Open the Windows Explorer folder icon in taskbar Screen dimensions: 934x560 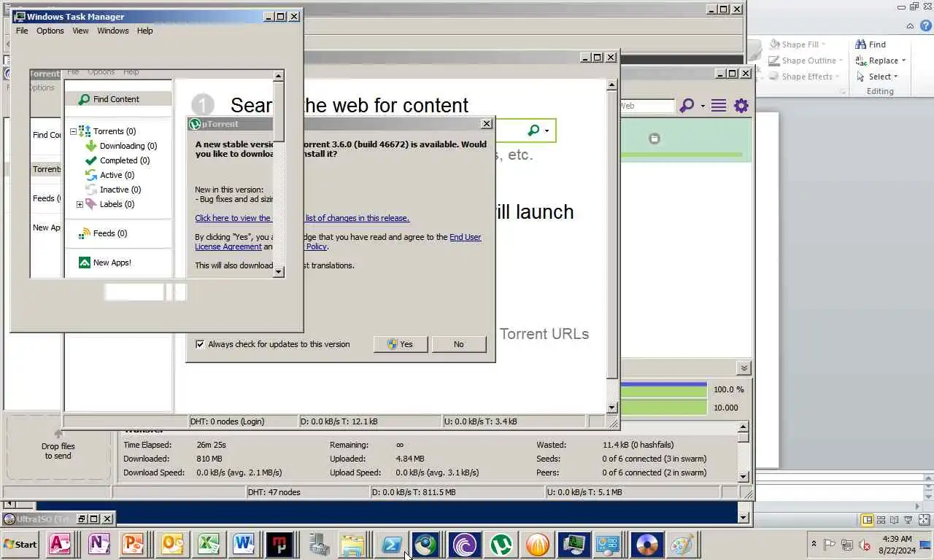click(352, 544)
